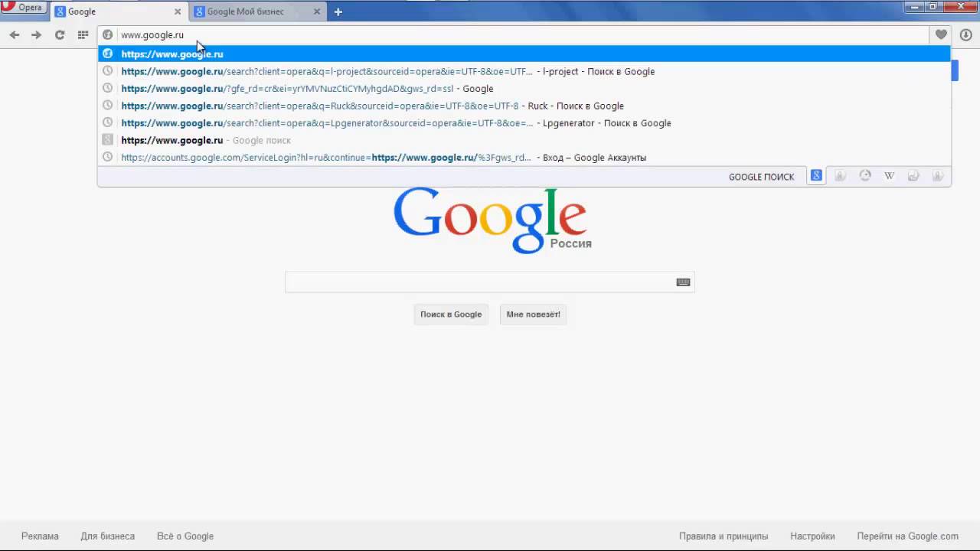
Task: Select the gfe_rd Google history suggestion
Action: click(524, 88)
